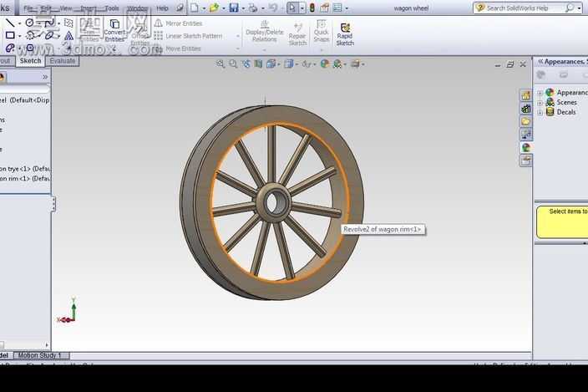The height and width of the screenshot is (392, 588).
Task: Select the Circle sketch tool
Action: 29,23
